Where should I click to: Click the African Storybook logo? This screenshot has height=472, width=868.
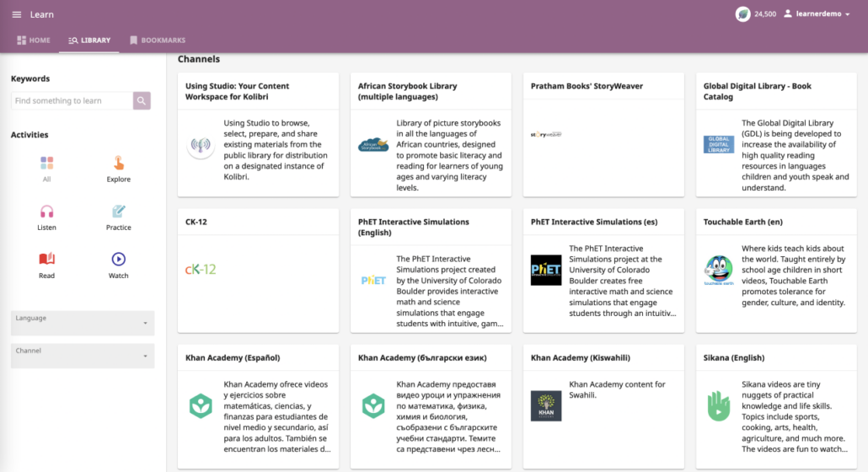(373, 145)
